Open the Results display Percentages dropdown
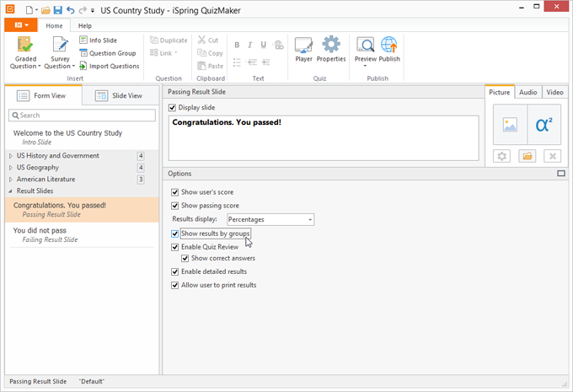Viewport: 573px width, 392px height. [270, 219]
